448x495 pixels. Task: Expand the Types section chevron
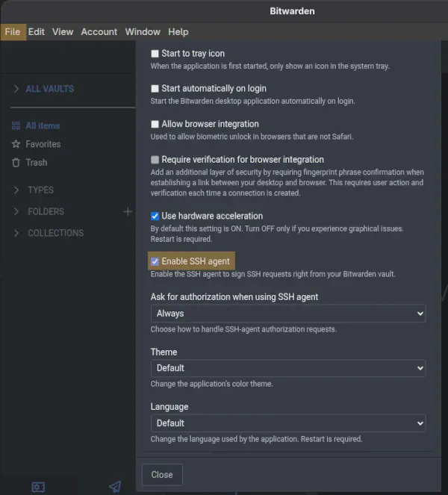[16, 190]
